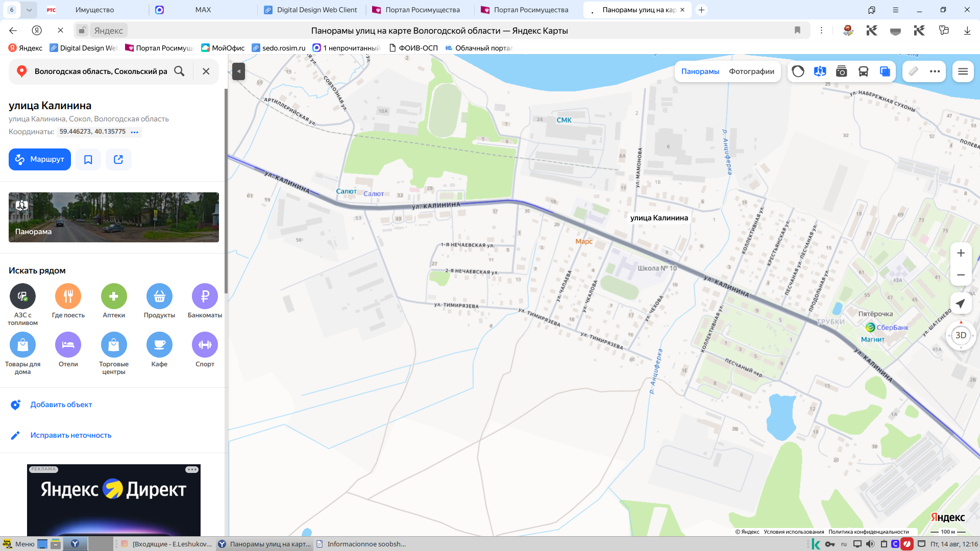Toggle the 3D map view button
Viewport: 980px width, 551px height.
[961, 335]
